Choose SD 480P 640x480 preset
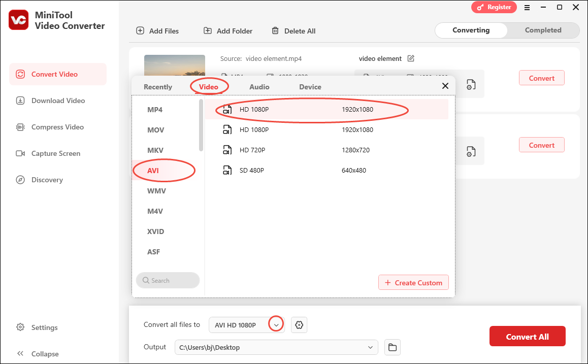Viewport: 588px width, 364px height. [x=326, y=170]
